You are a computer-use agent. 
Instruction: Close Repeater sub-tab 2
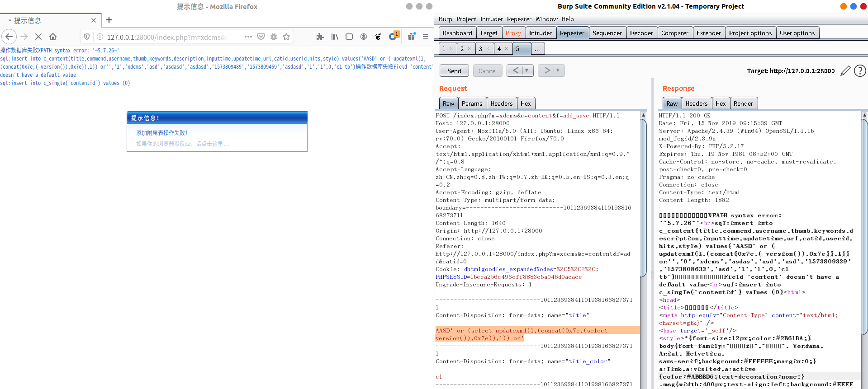pyautogui.click(x=470, y=49)
